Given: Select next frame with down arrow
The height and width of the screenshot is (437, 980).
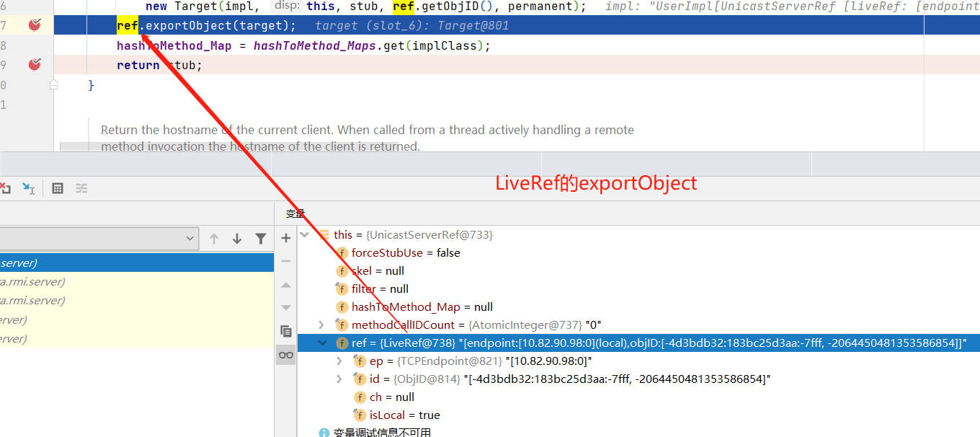Looking at the screenshot, I should click(x=237, y=239).
